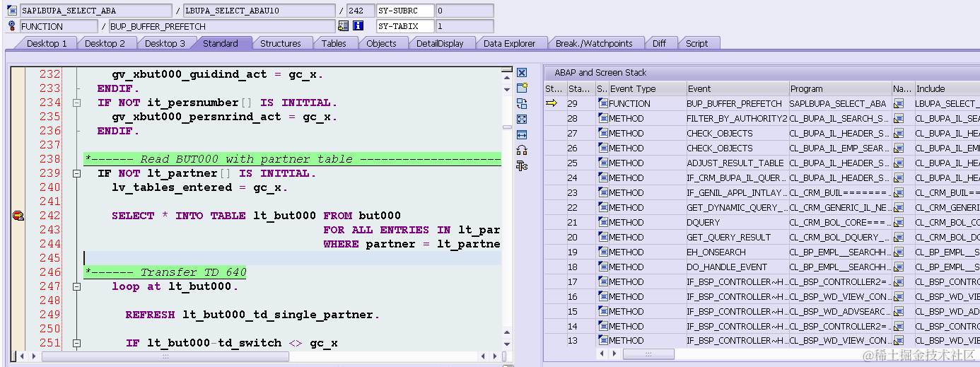The height and width of the screenshot is (367, 980).
Task: Click the event type icon in row 19
Action: tap(603, 252)
